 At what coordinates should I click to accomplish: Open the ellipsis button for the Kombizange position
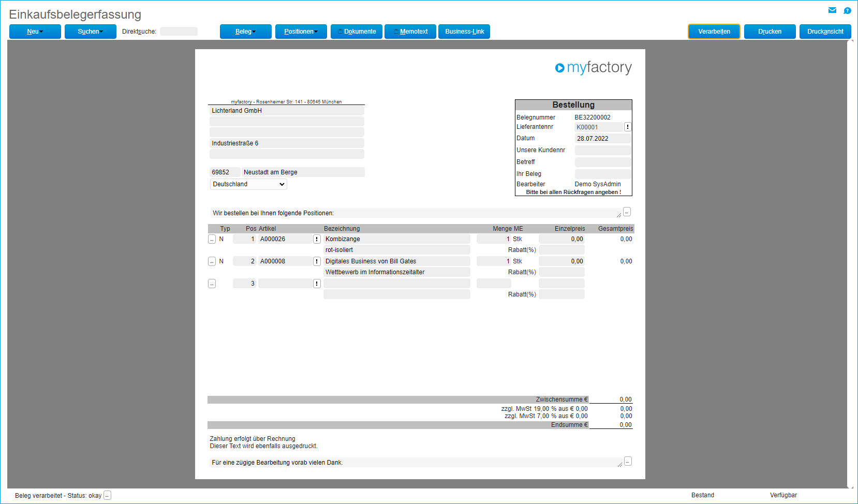pos(212,239)
